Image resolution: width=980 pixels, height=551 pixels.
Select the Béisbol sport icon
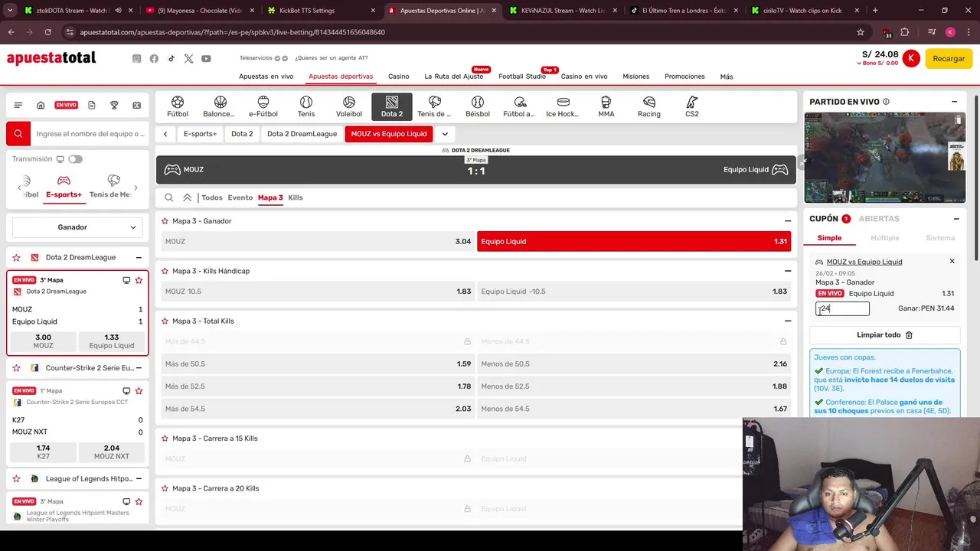click(478, 106)
